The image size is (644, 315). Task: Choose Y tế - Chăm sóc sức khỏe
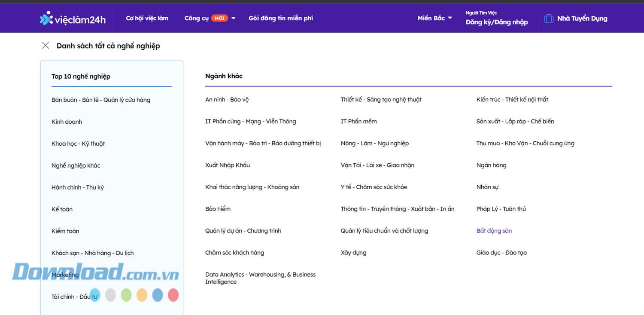point(374,187)
